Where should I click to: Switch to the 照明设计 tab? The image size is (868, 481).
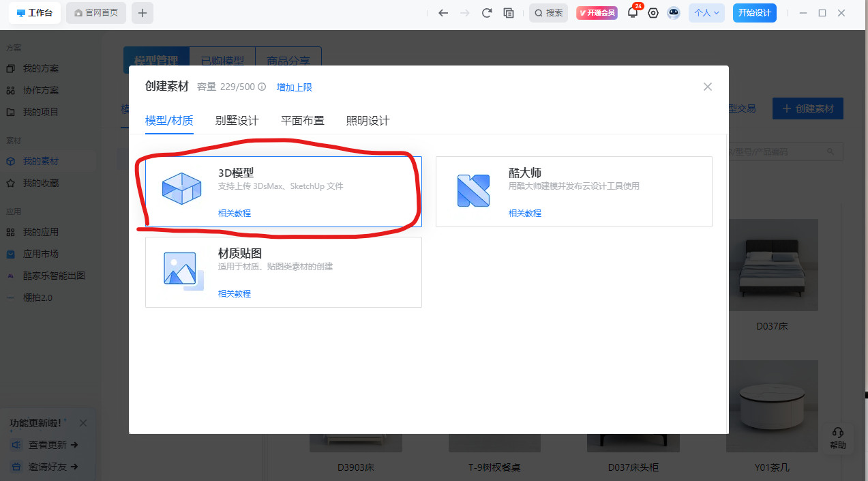coord(368,121)
